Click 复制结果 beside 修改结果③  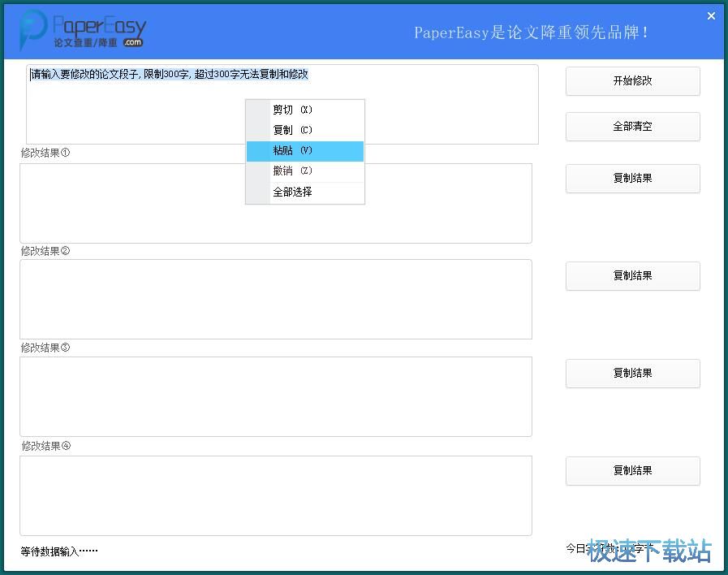click(632, 374)
